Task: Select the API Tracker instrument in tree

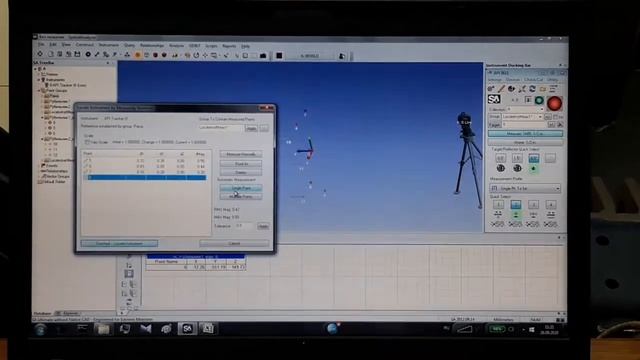Action: 68,85
